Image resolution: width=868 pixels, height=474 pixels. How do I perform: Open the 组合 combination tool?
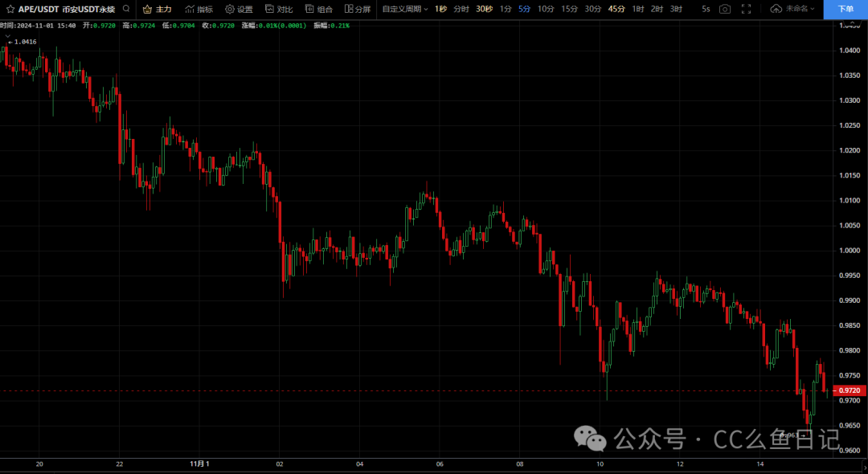pyautogui.click(x=319, y=9)
